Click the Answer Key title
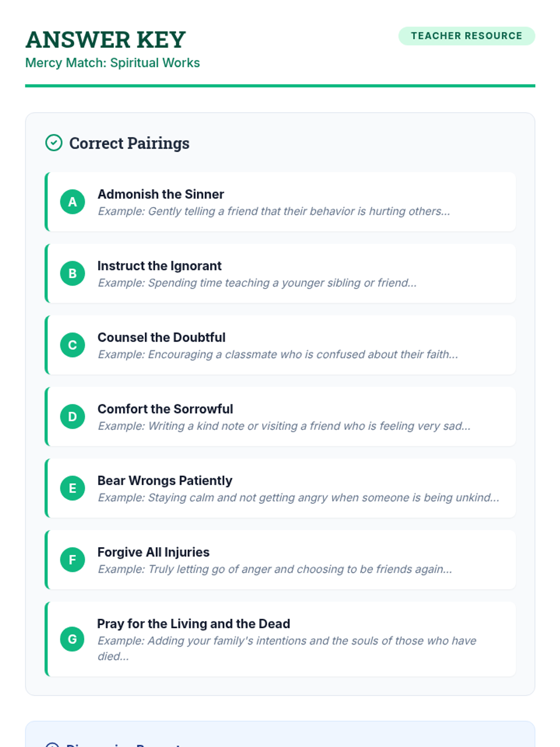This screenshot has height=747, width=560. pos(105,40)
